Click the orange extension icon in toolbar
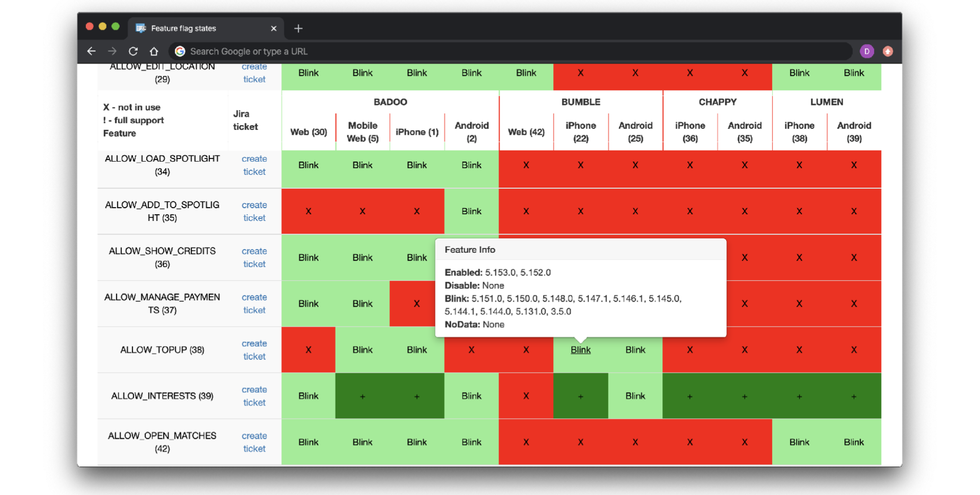 click(888, 51)
